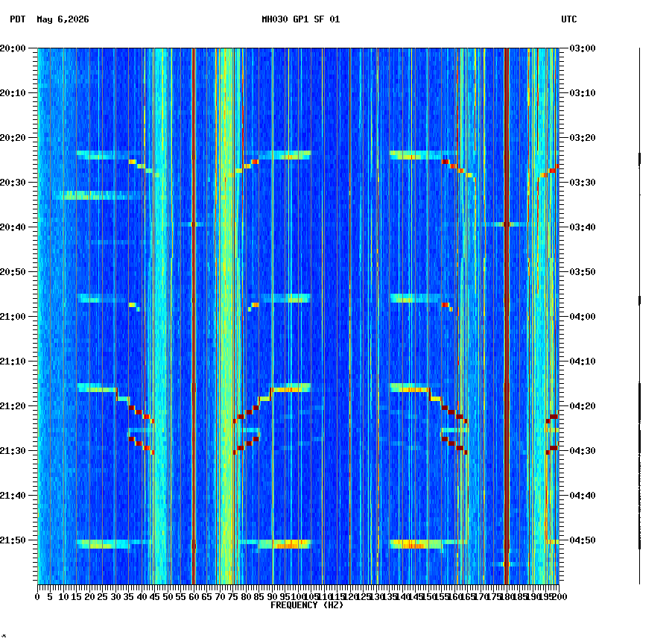Click the 03:50 UTC time label
The image size is (672, 644).
[583, 272]
